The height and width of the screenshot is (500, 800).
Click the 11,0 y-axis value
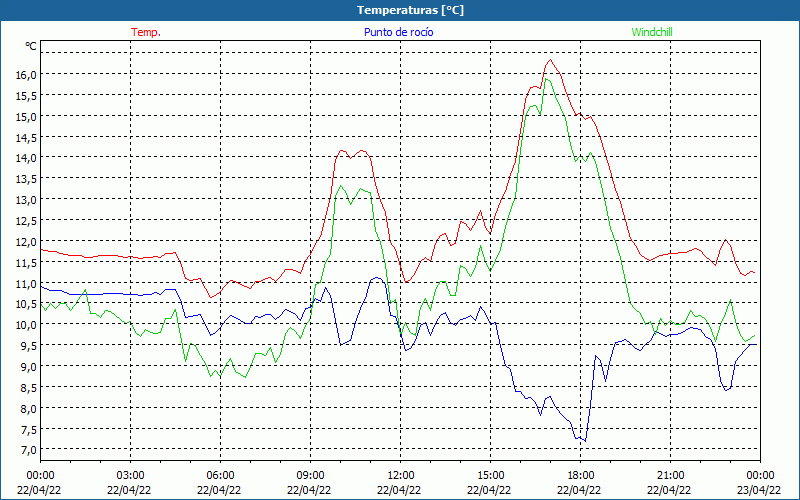click(27, 283)
